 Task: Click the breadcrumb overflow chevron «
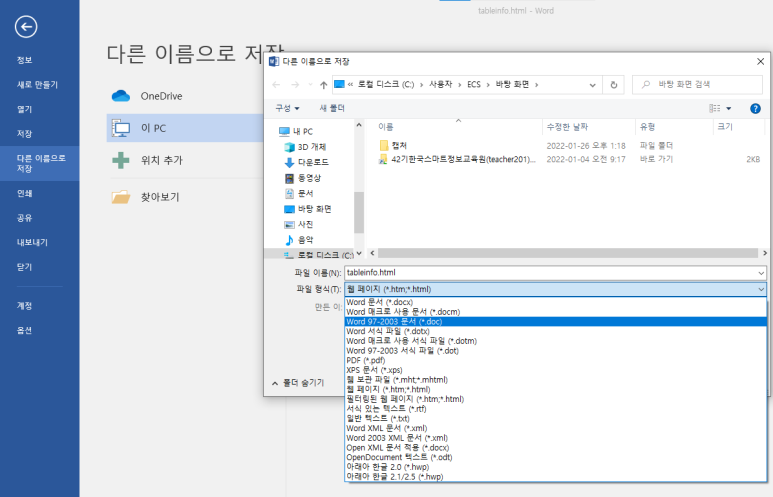(x=350, y=85)
